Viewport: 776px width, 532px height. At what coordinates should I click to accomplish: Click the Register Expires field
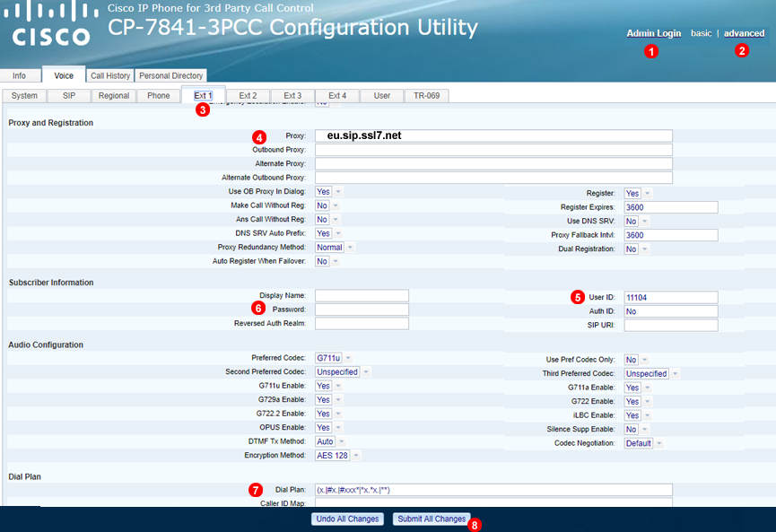pos(670,207)
